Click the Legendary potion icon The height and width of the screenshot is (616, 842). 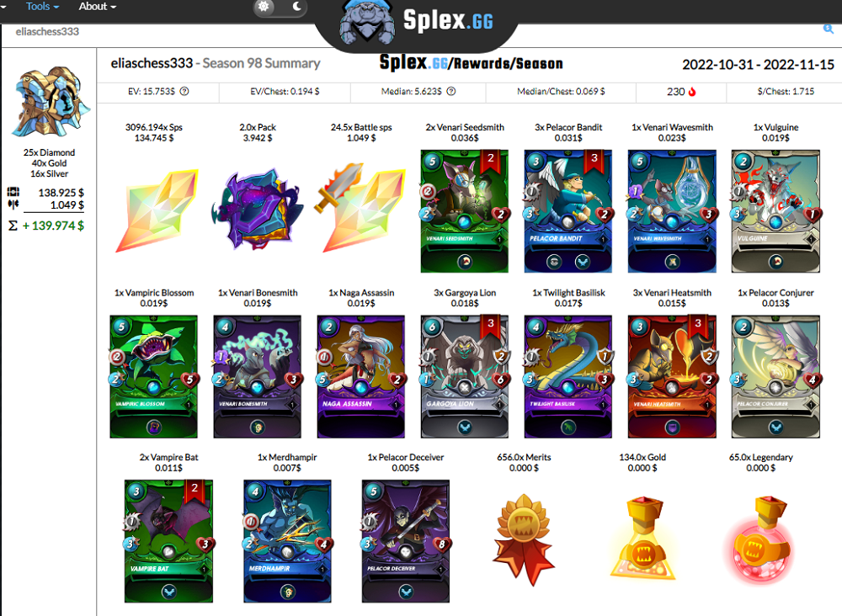pos(761,539)
